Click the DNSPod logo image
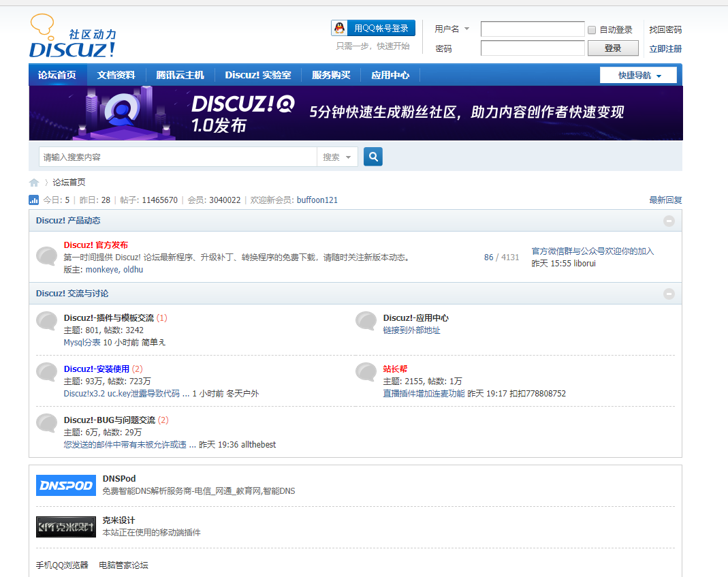 [x=66, y=486]
